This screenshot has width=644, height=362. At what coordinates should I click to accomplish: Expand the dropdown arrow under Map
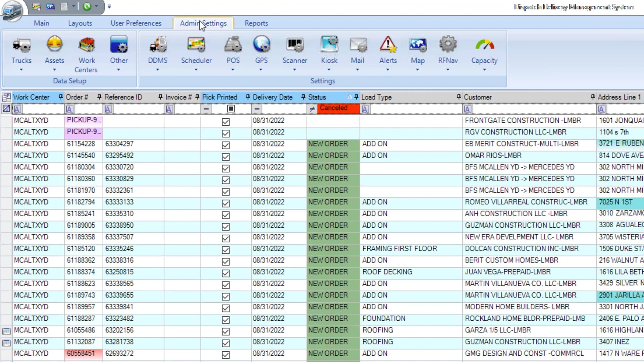point(418,70)
